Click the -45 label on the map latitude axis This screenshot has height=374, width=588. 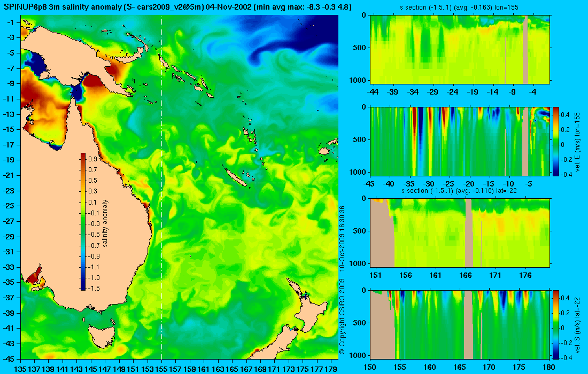click(x=10, y=359)
